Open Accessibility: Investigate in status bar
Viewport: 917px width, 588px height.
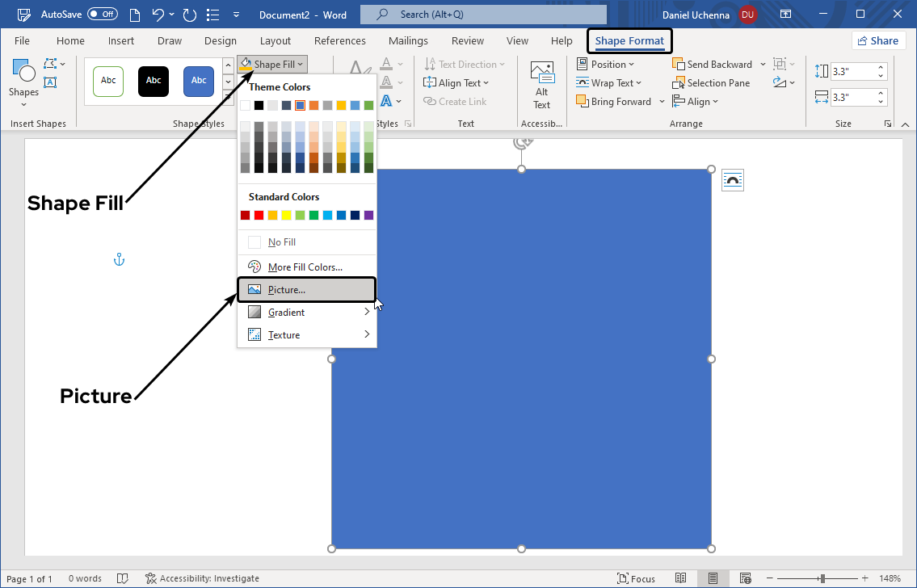pyautogui.click(x=203, y=578)
